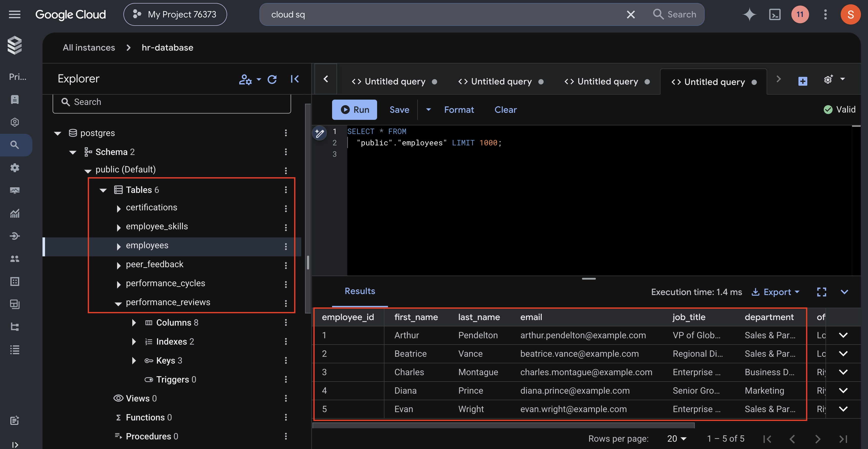The width and height of the screenshot is (868, 449).
Task: Open editor settings gear icon
Action: 828,79
